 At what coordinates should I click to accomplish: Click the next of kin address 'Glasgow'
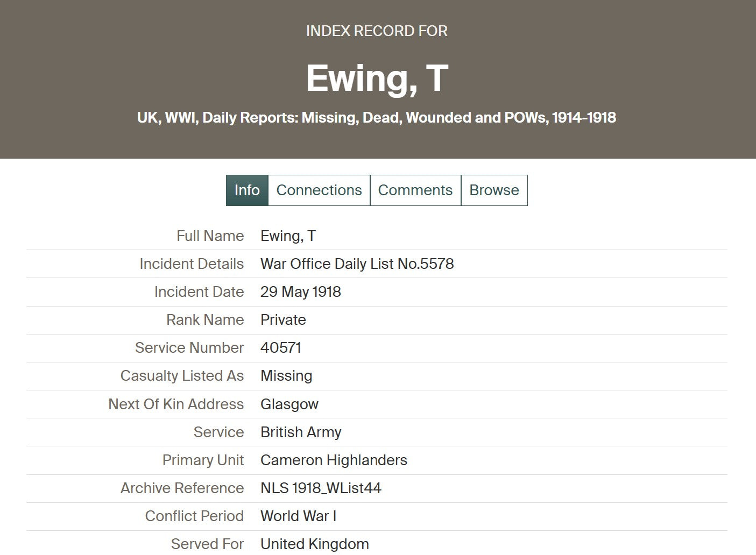289,404
